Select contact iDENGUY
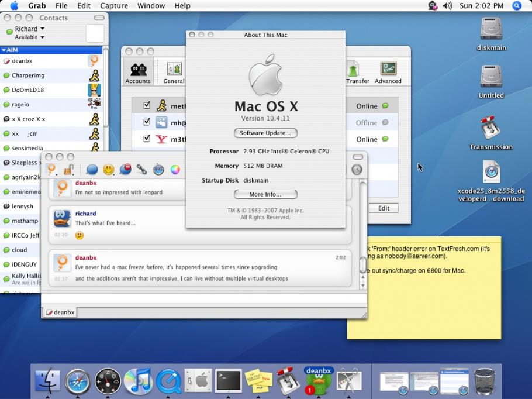 [x=21, y=264]
